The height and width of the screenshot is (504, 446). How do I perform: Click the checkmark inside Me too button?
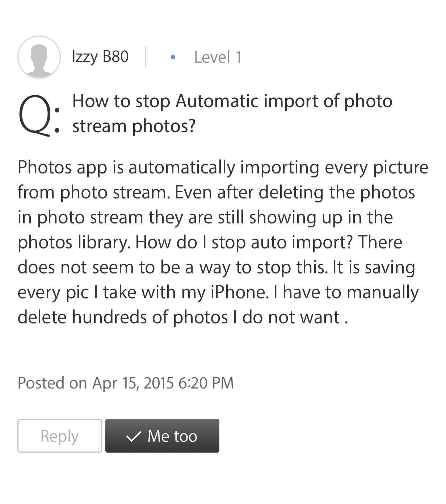coord(134,436)
